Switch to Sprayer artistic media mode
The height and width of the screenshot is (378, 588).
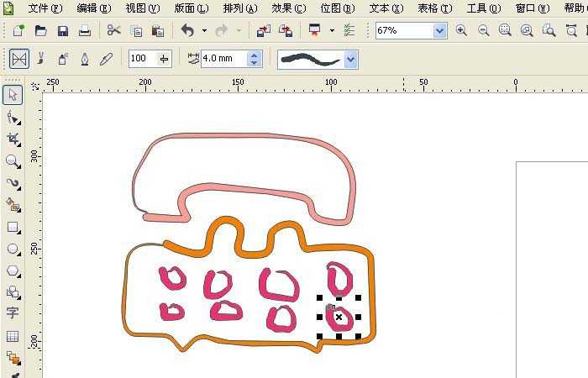tap(63, 59)
